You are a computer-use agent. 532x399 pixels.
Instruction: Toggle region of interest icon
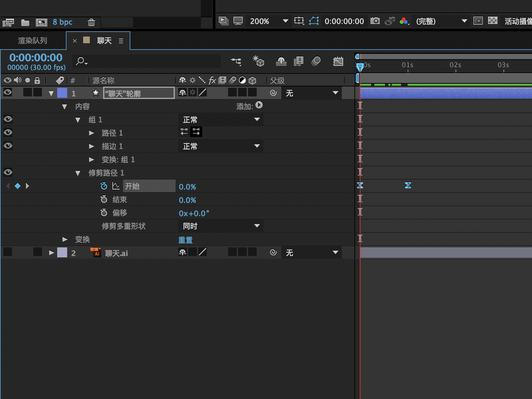click(x=478, y=21)
